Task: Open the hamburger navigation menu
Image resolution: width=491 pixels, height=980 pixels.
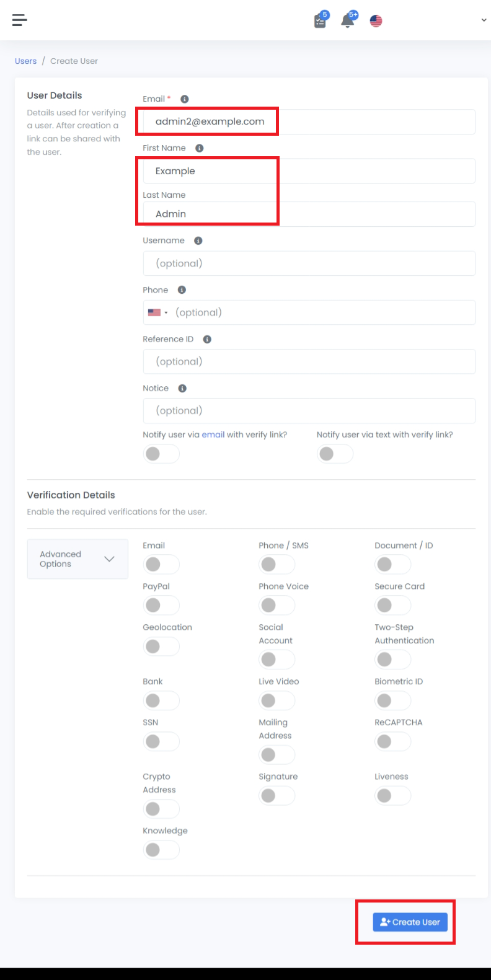Action: click(x=20, y=20)
